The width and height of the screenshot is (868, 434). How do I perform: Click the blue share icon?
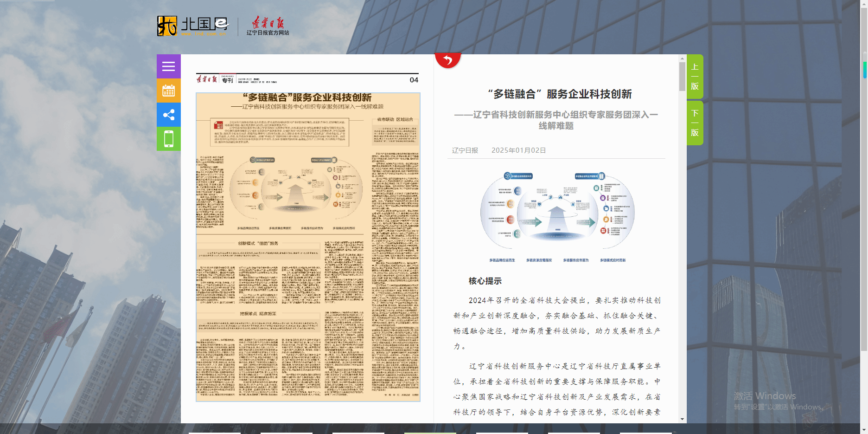click(x=168, y=115)
